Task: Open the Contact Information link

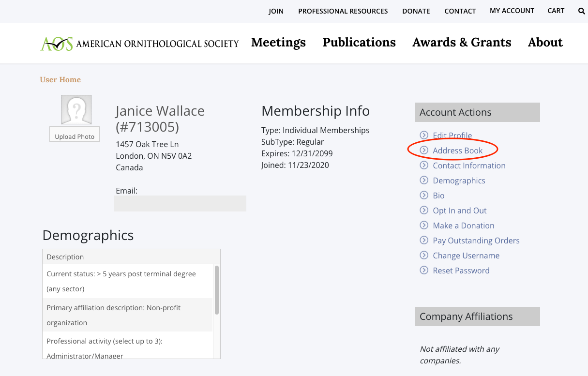Action: click(x=469, y=165)
